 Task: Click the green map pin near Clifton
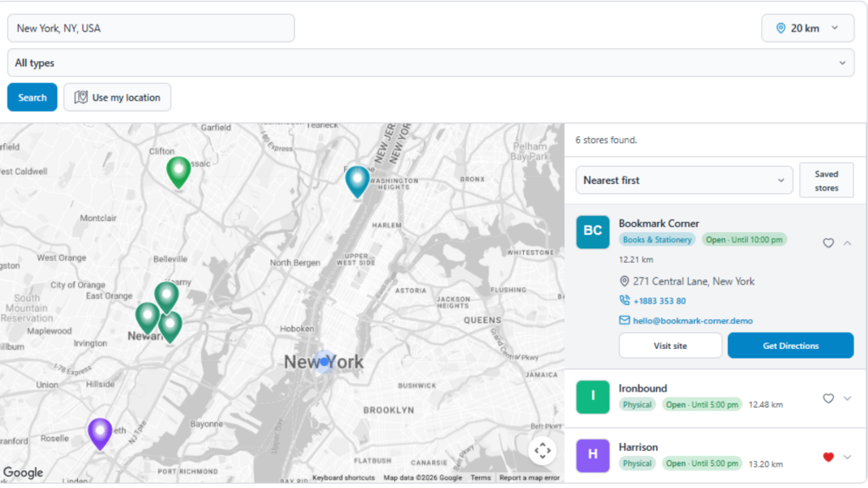178,172
